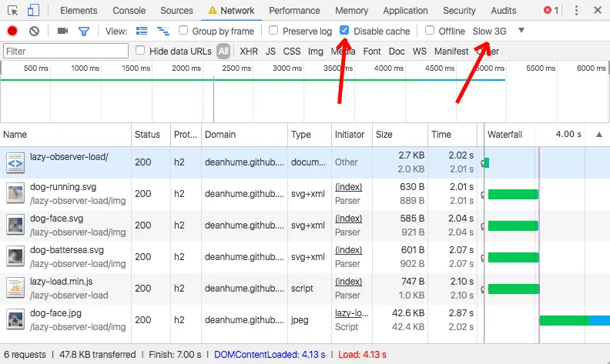610x364 pixels.
Task: Click the capture screenshots camera icon
Action: (x=62, y=31)
